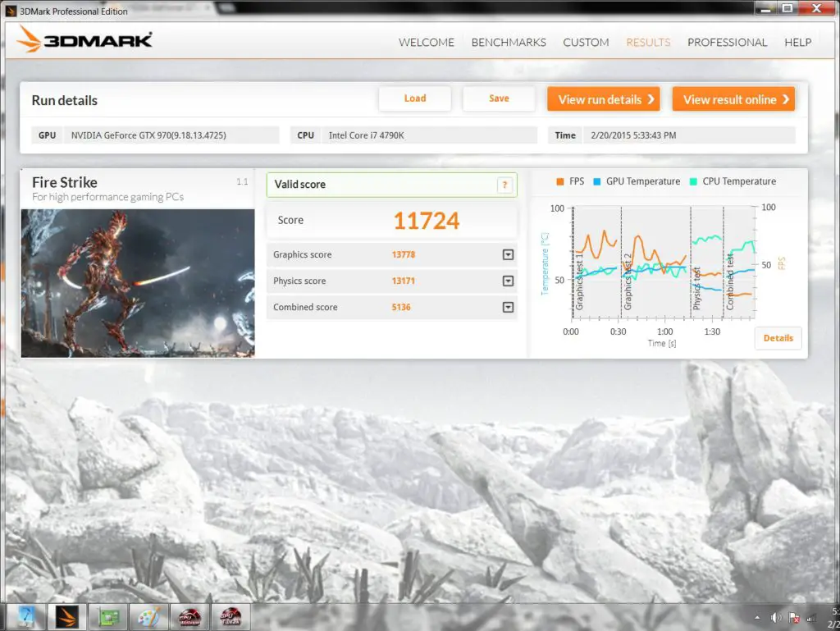Image resolution: width=840 pixels, height=631 pixels.
Task: Switch to the BENCHMARKS tab
Action: point(509,43)
